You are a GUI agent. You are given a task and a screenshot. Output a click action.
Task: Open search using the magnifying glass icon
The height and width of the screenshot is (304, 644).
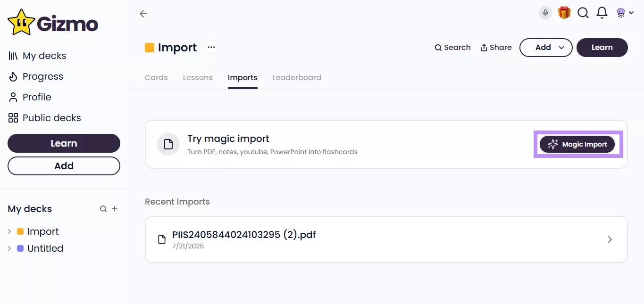[583, 13]
